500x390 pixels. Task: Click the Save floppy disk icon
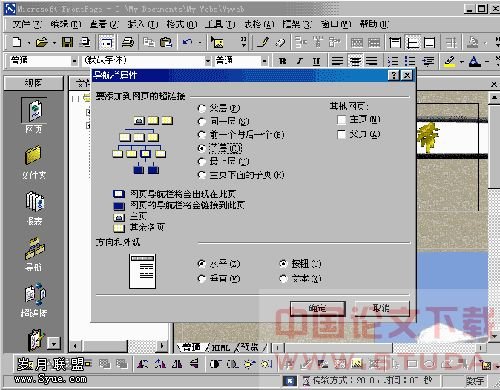pos(67,42)
